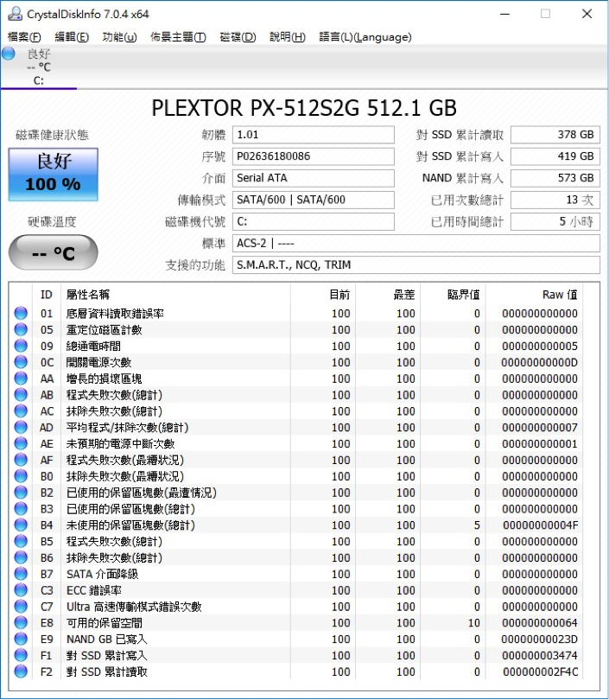609x700 pixels.
Task: Click the status icon for row B6 抹除失敗次數
Action: [21, 557]
